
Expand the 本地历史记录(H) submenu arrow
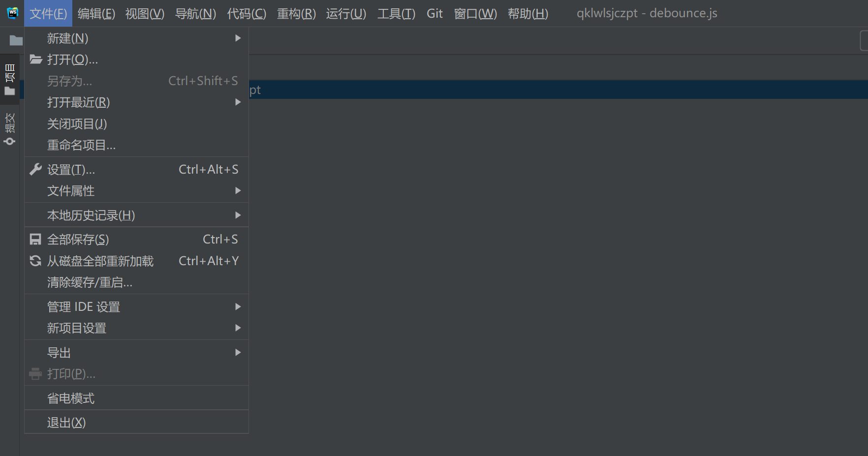[238, 215]
